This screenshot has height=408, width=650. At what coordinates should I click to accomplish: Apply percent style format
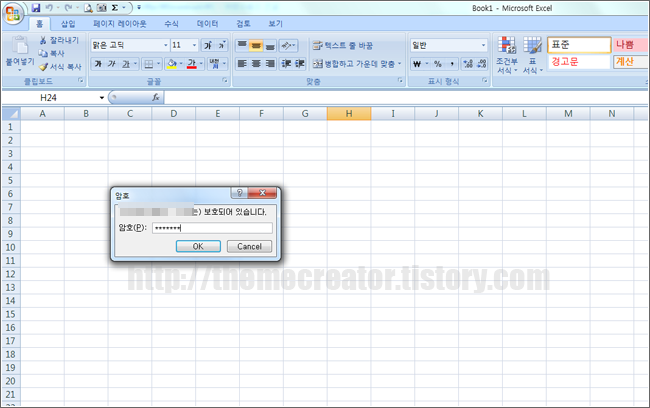coord(438,64)
